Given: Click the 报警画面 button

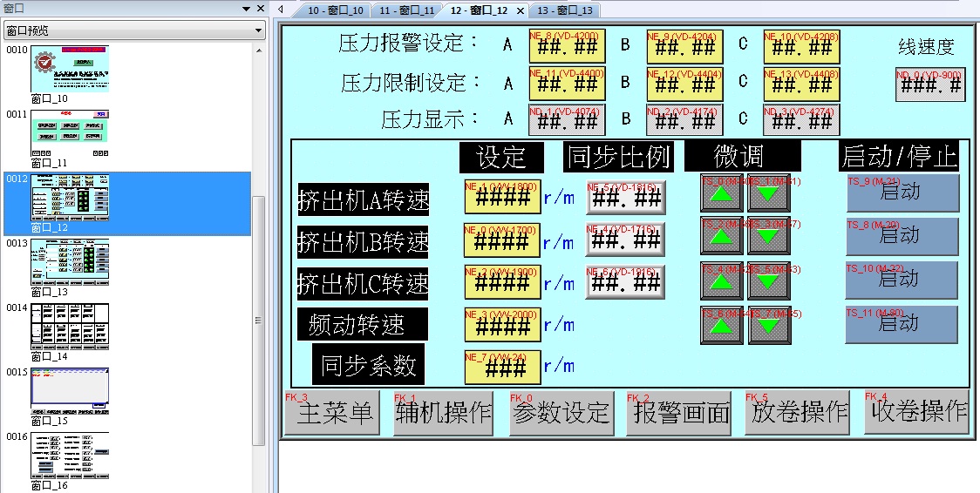Looking at the screenshot, I should point(681,413).
